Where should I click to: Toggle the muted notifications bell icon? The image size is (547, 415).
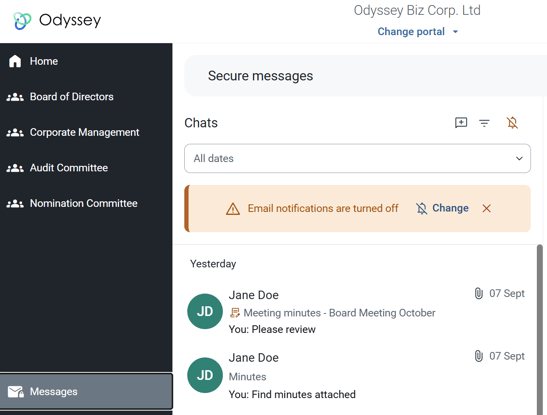tap(512, 123)
